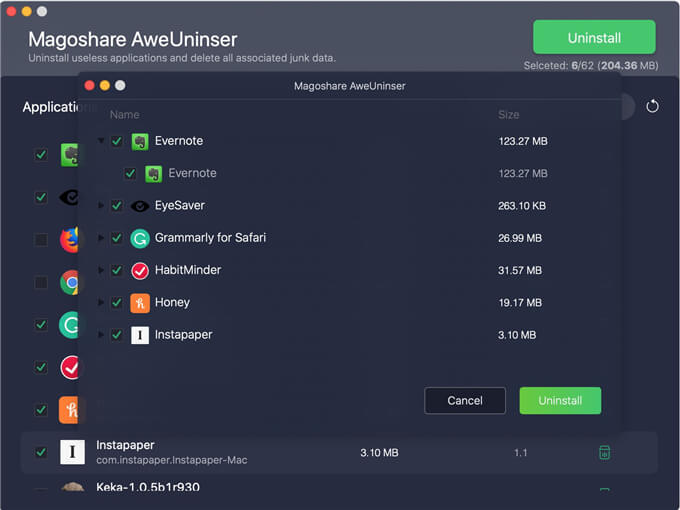Viewport: 680px width, 510px height.
Task: Click com.instapaper.Instapaper-Mac bundle identifier text
Action: tap(172, 460)
